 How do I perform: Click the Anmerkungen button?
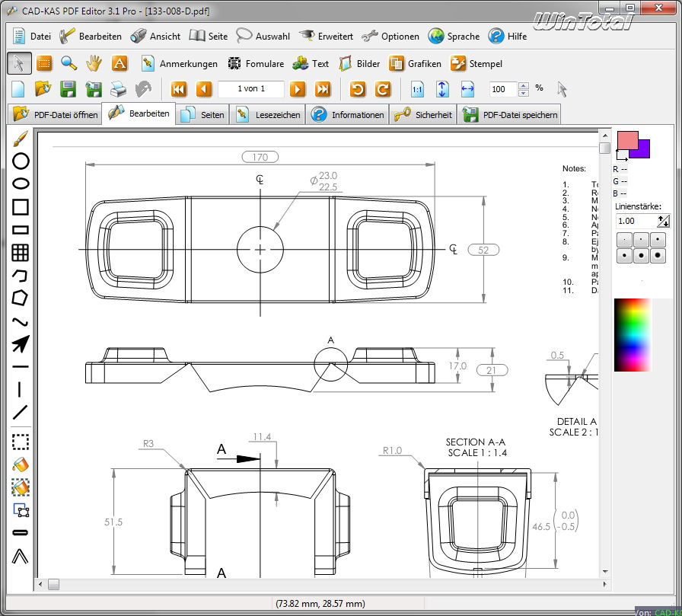[180, 64]
